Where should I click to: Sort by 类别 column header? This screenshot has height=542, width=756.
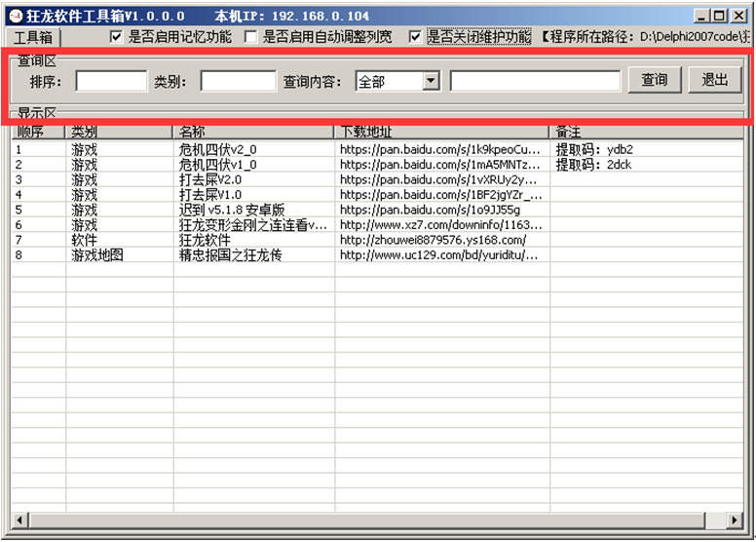pyautogui.click(x=119, y=132)
